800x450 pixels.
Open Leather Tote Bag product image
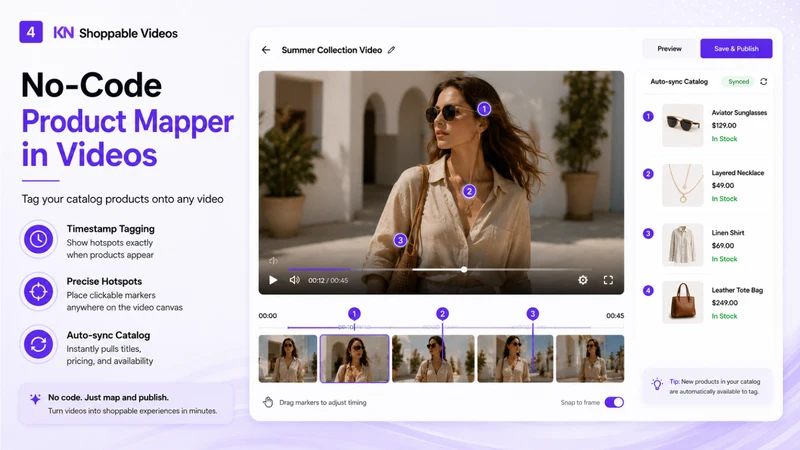coord(683,302)
